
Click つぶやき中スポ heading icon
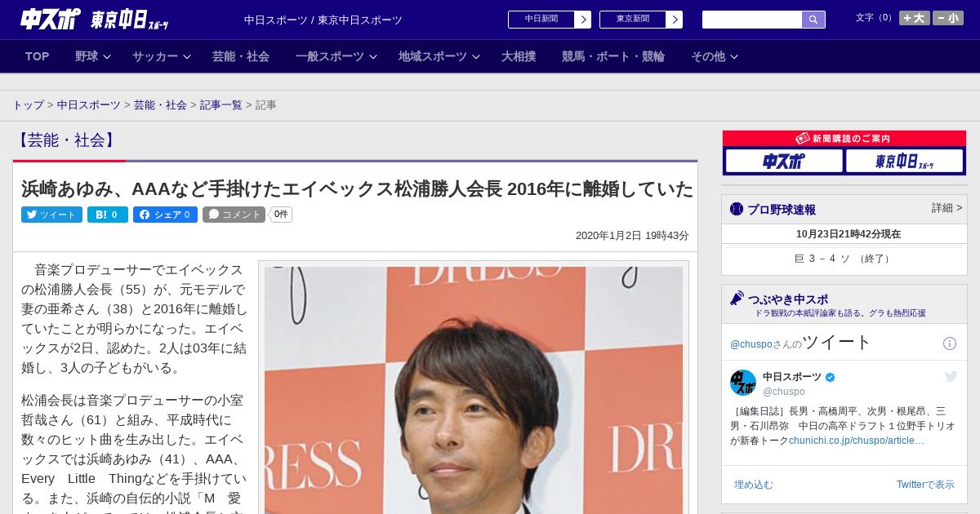point(737,299)
